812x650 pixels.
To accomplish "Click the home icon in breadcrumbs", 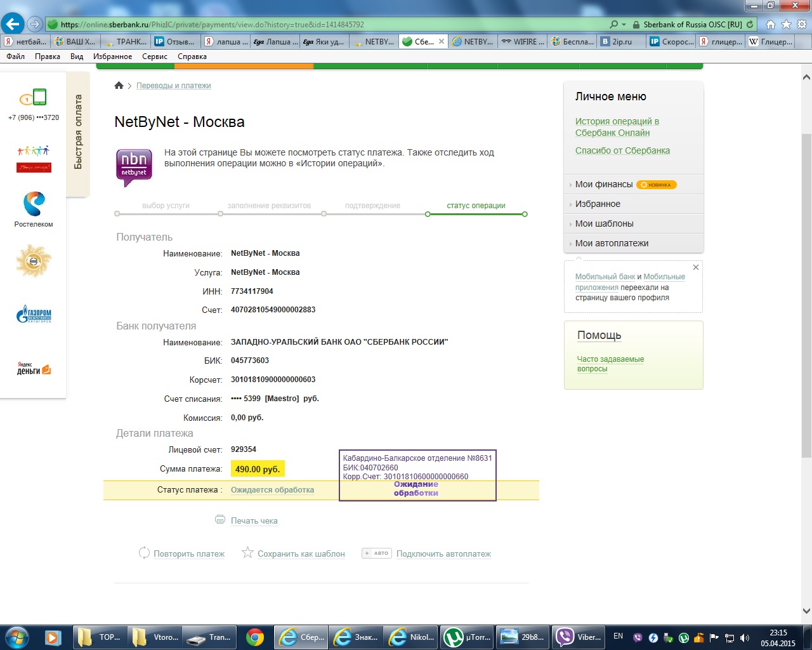I will tap(119, 86).
